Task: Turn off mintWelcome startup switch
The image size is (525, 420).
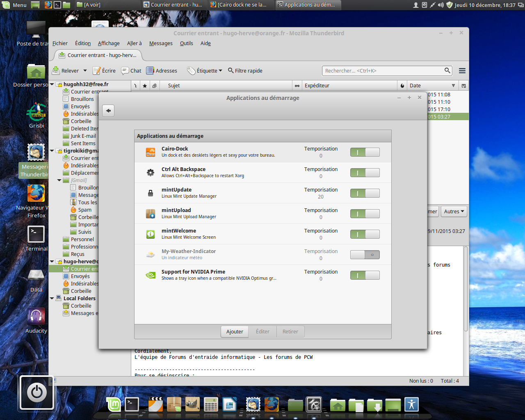Action: point(365,234)
